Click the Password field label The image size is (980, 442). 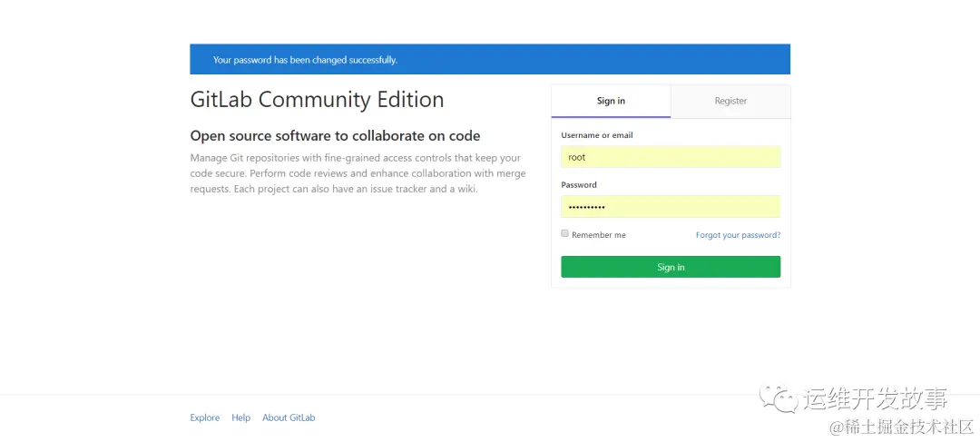579,185
